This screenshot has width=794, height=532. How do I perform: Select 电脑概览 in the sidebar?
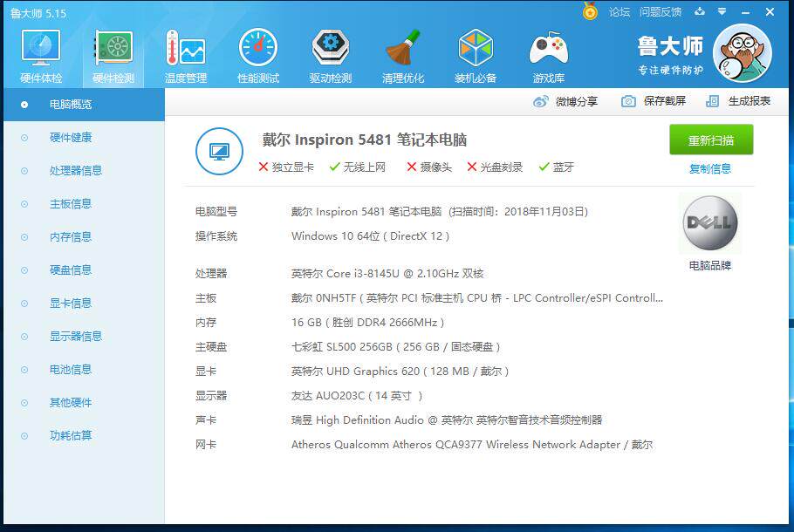84,105
